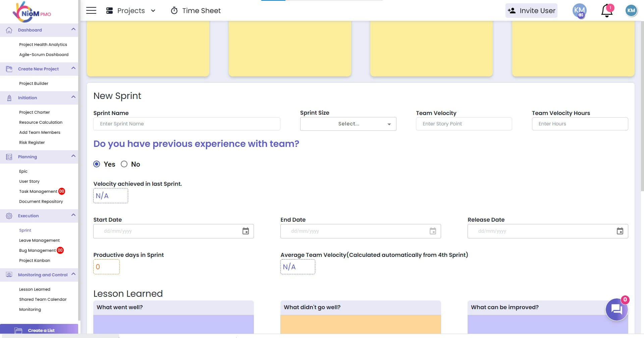The height and width of the screenshot is (338, 644).
Task: Select the No radio button
Action: coord(124,164)
